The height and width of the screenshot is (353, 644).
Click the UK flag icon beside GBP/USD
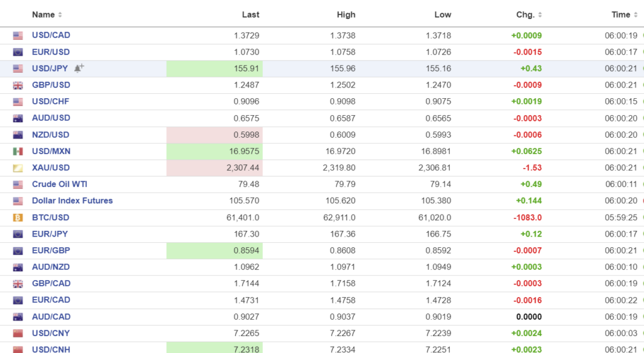pos(18,86)
